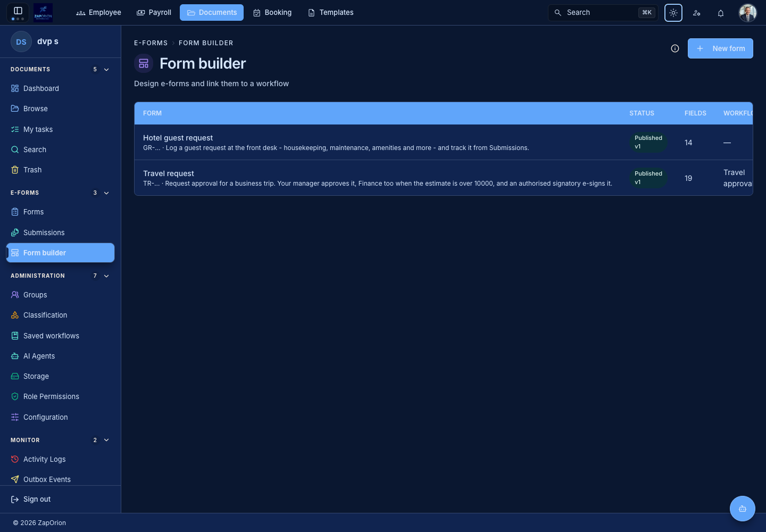The width and height of the screenshot is (766, 532).
Task: Open Configuration settings
Action: pyautogui.click(x=60, y=417)
